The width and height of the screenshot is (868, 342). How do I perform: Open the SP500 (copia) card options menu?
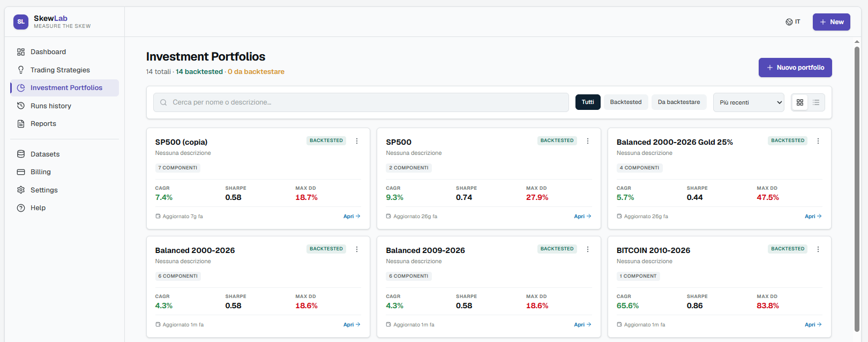click(x=357, y=141)
